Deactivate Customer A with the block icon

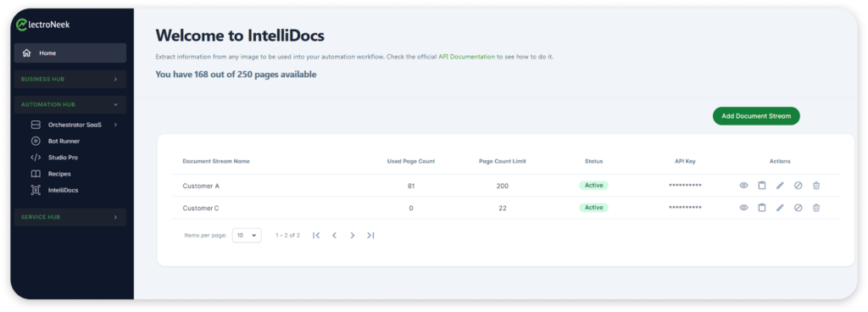click(798, 186)
